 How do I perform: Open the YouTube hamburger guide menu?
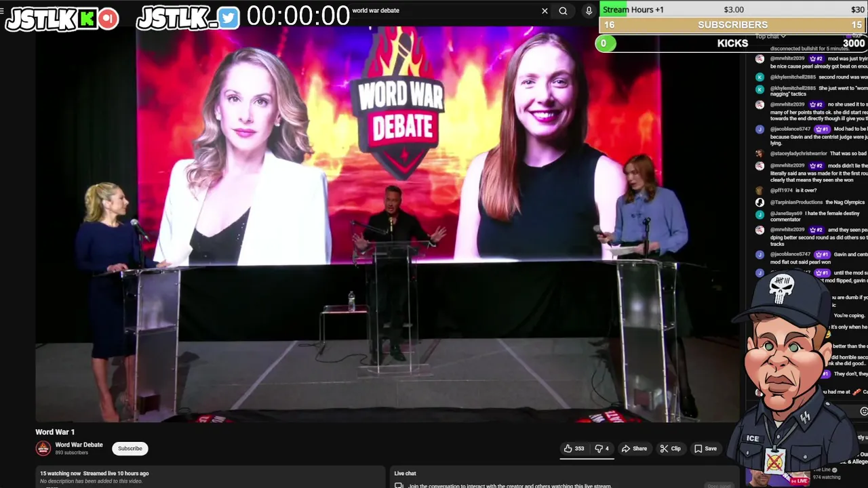2,11
